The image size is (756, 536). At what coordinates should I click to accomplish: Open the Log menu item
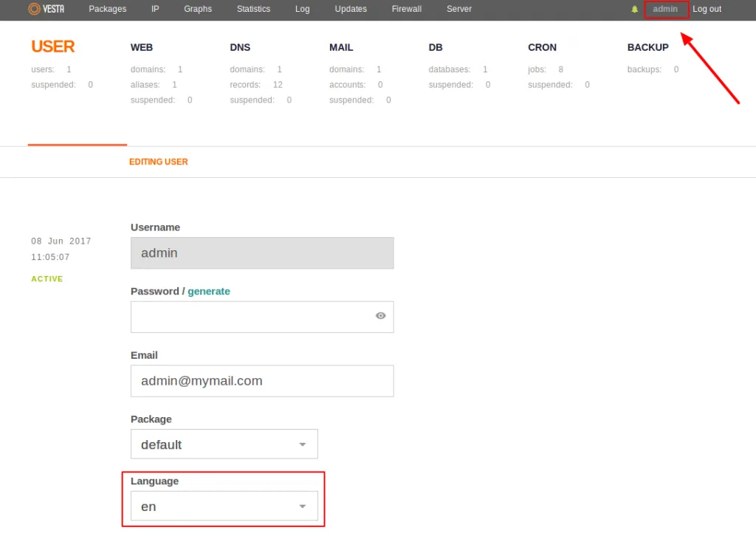(302, 9)
